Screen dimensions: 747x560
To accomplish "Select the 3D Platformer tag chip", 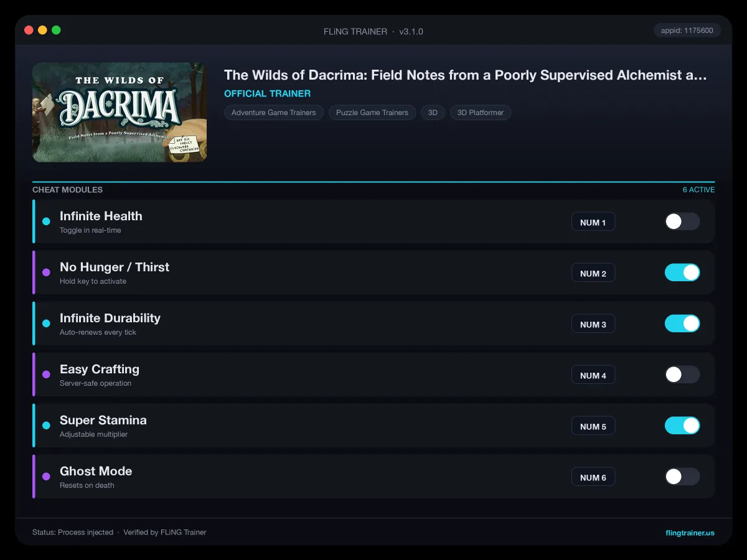I will (481, 113).
